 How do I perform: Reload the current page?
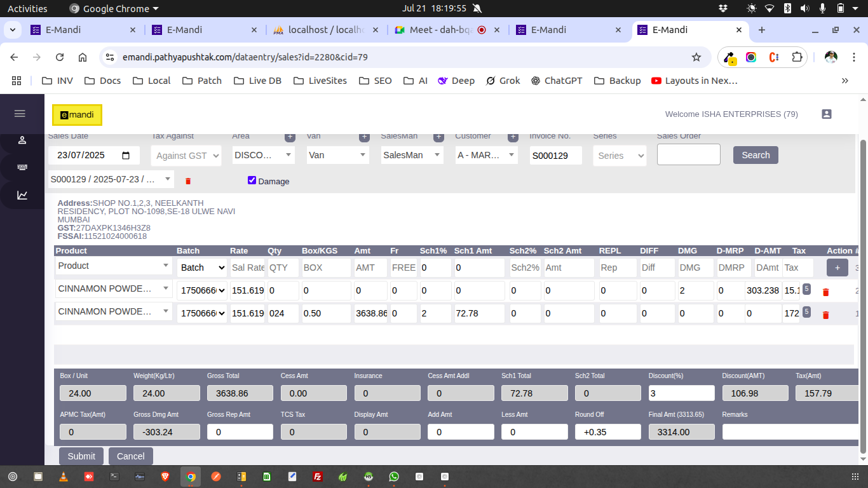60,57
